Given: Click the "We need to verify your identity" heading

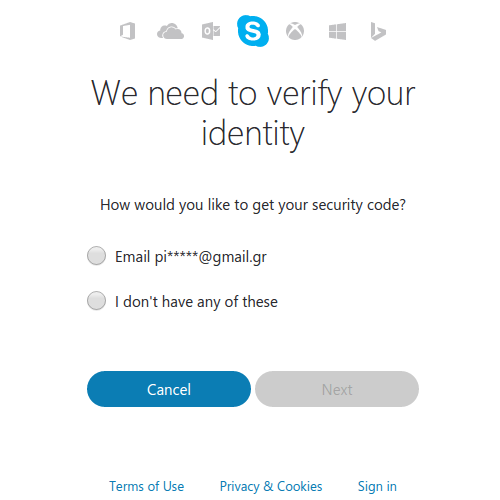Looking at the screenshot, I should click(253, 113).
